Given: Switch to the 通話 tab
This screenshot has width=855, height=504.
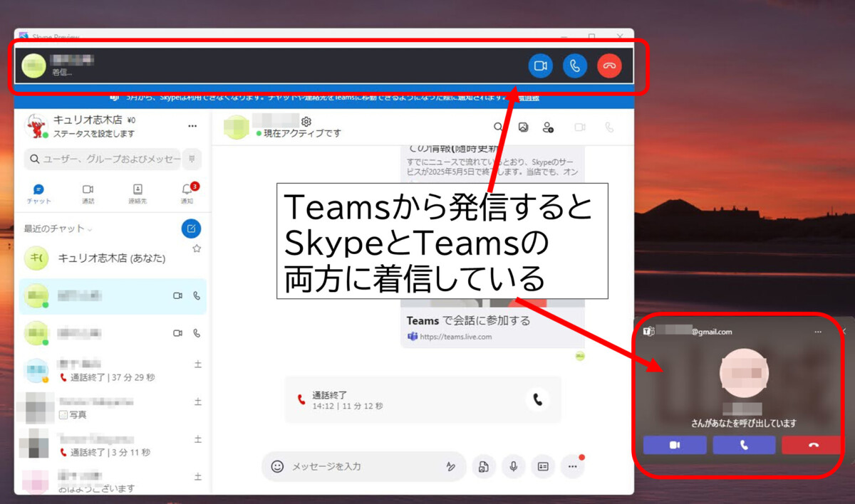Looking at the screenshot, I should pyautogui.click(x=88, y=194).
